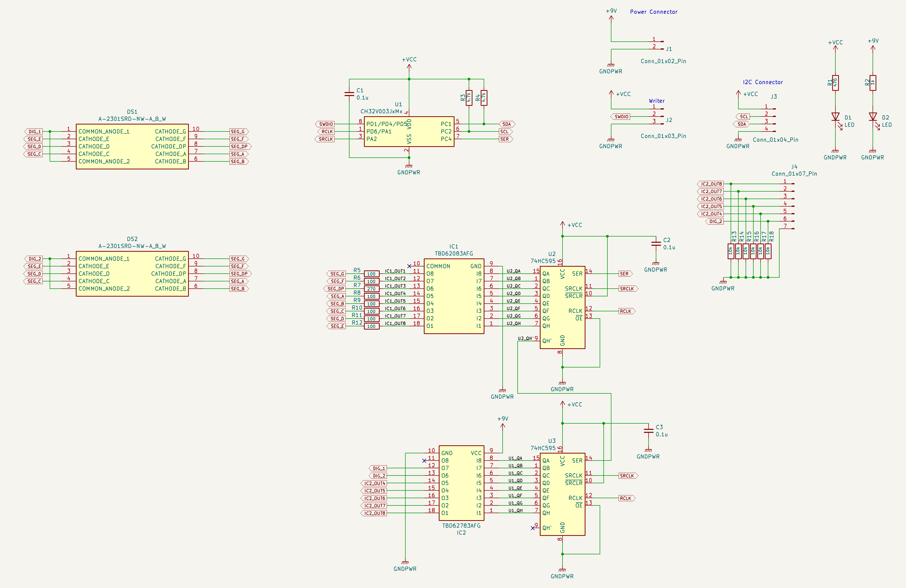
Task: Select the I2C Connector text label
Action: [x=763, y=82]
